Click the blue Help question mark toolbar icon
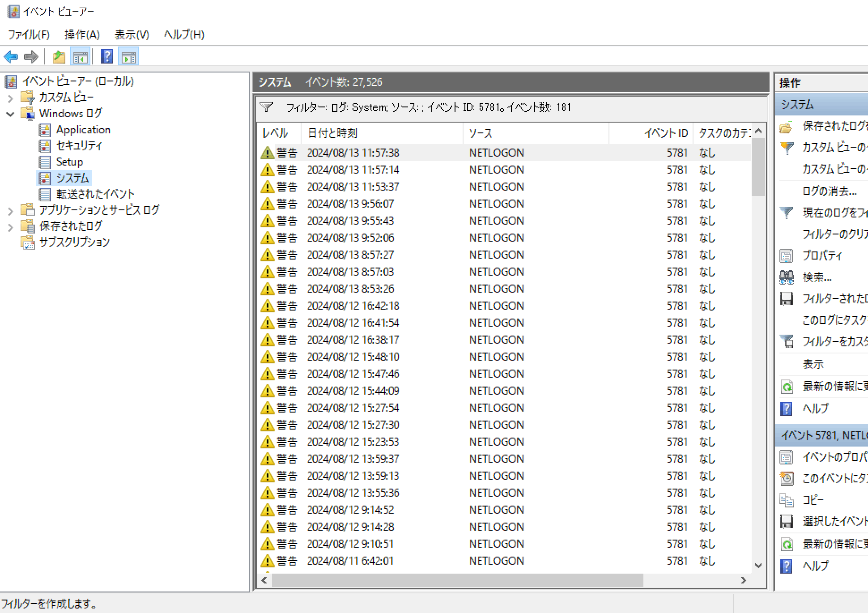 (x=107, y=56)
